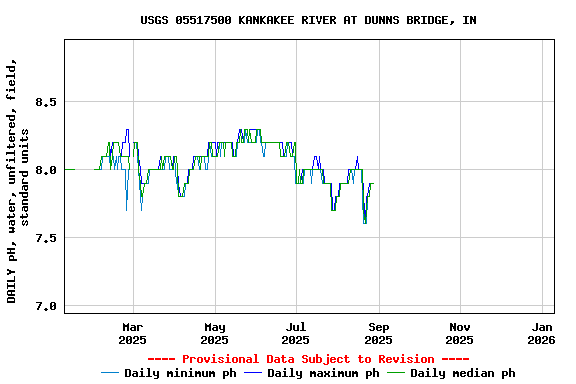Click the Jan 2026 x-axis label
Viewport: 576px width, 384px height.
coord(541,333)
